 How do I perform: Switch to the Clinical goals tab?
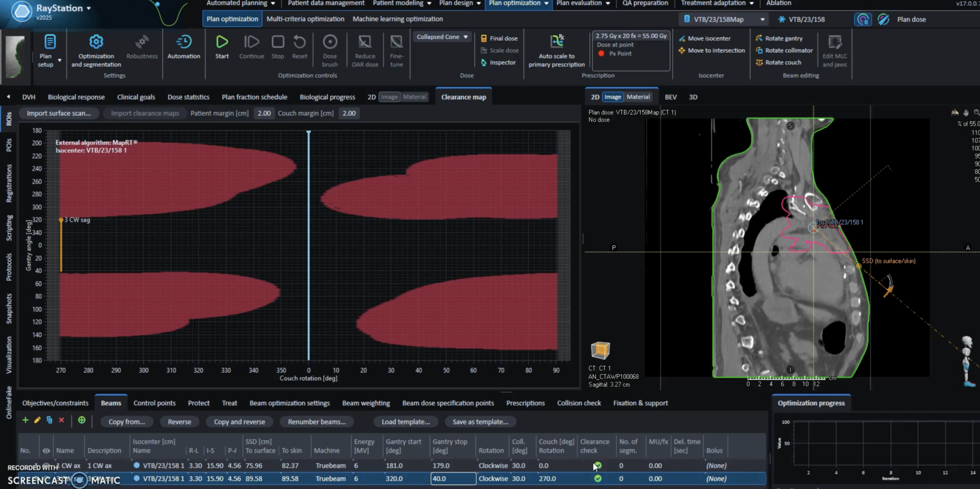click(136, 97)
